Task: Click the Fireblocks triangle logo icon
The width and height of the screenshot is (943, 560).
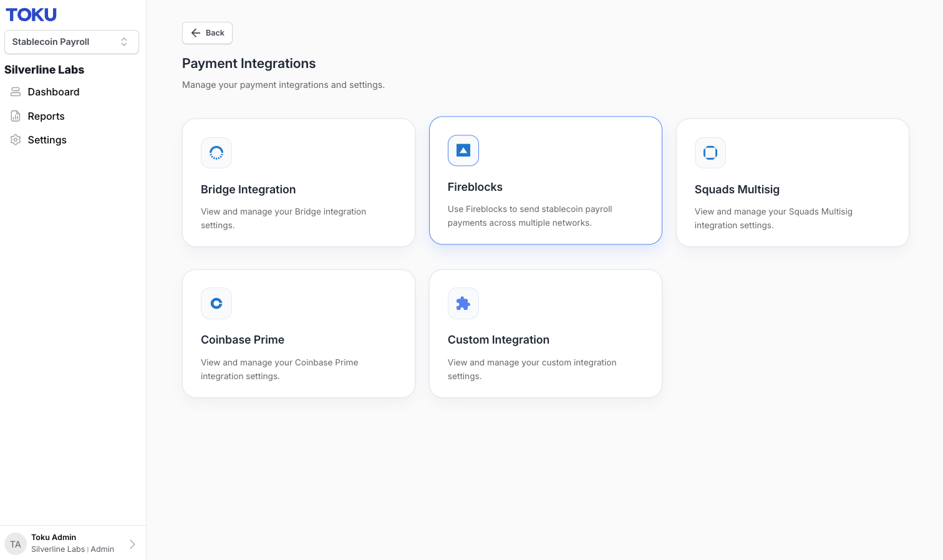Action: 463,150
